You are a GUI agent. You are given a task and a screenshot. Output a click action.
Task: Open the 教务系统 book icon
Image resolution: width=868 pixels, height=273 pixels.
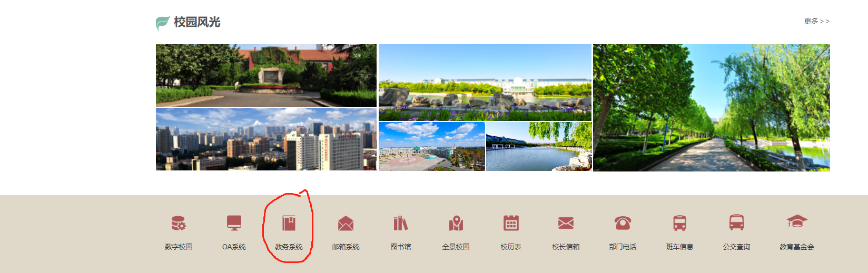[x=289, y=223]
